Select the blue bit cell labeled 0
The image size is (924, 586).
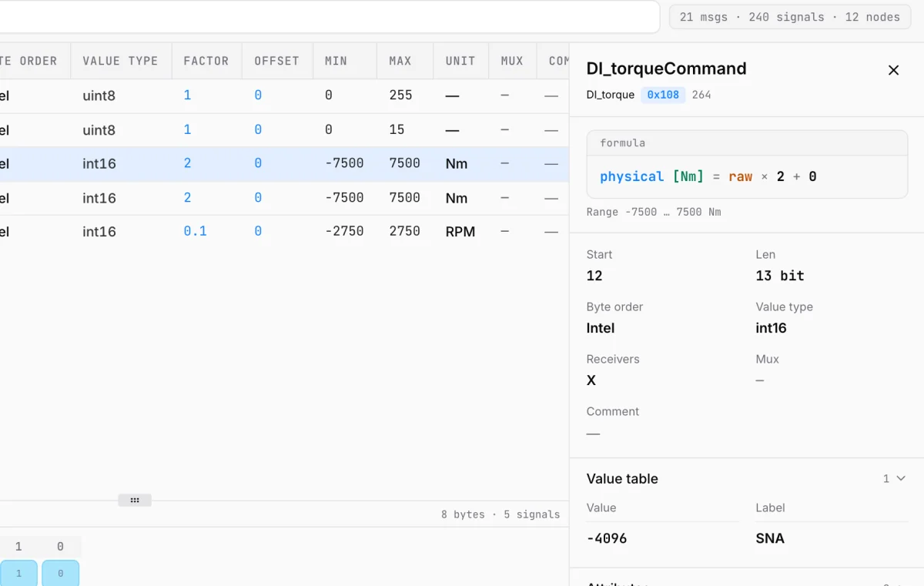coord(60,573)
